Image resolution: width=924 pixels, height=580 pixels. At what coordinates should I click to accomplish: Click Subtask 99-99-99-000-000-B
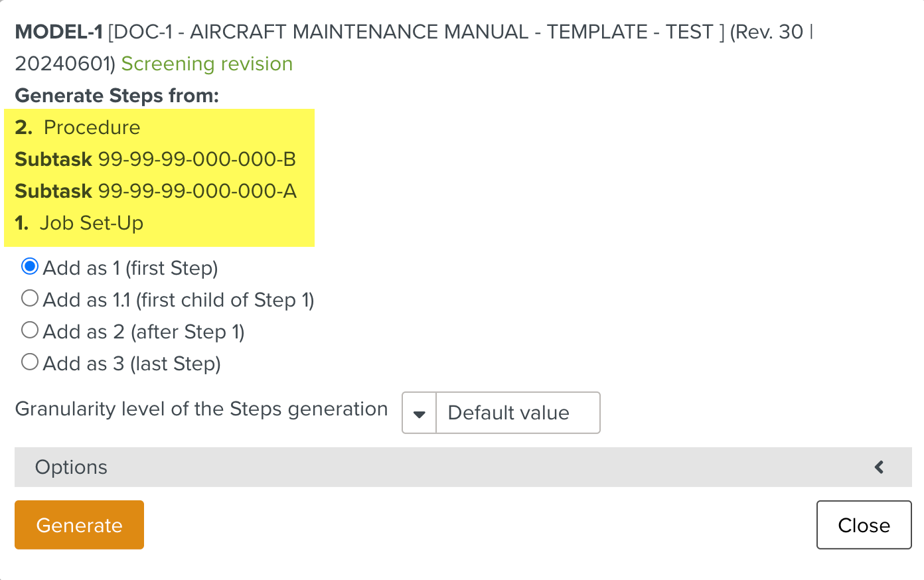[155, 159]
